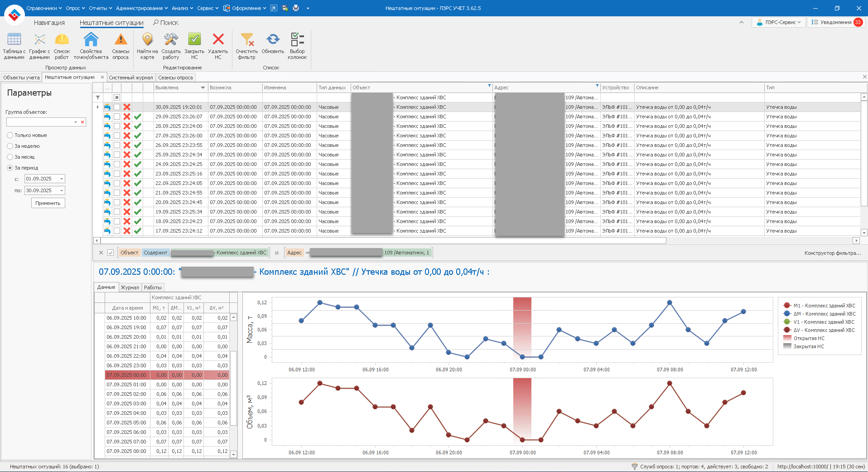Expand the start date picker 01.09.2025
This screenshot has height=472, width=868.
tap(62, 179)
